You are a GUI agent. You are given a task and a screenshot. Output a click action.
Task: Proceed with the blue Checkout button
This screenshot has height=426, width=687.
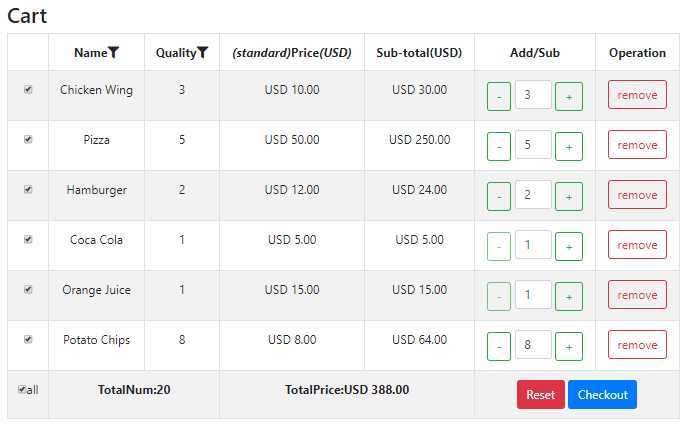602,394
